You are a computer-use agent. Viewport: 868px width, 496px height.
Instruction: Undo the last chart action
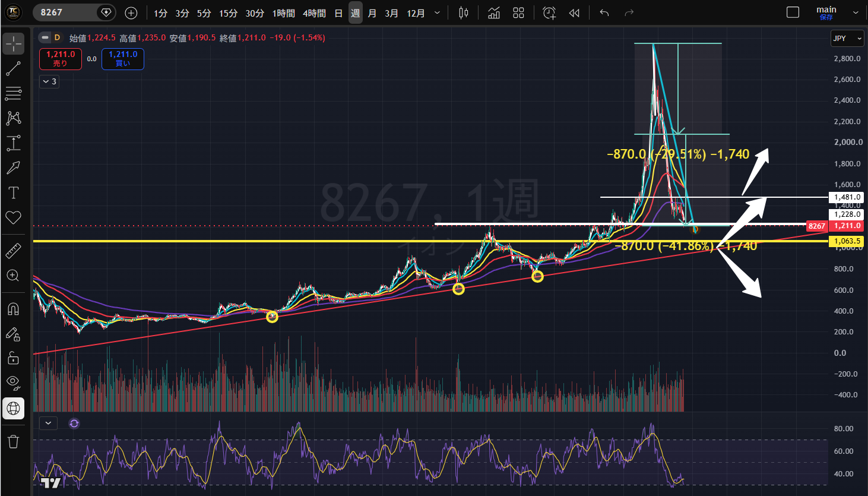[604, 12]
